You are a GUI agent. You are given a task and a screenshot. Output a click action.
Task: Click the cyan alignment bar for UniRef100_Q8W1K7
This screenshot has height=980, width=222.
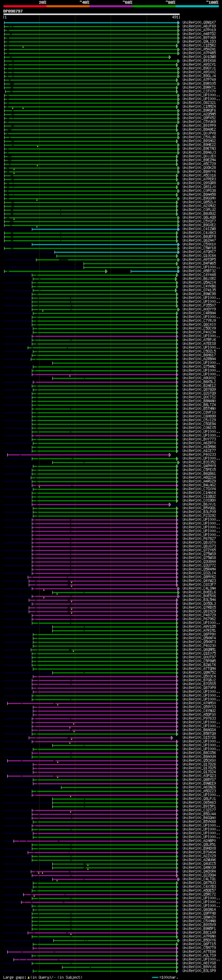92,23
